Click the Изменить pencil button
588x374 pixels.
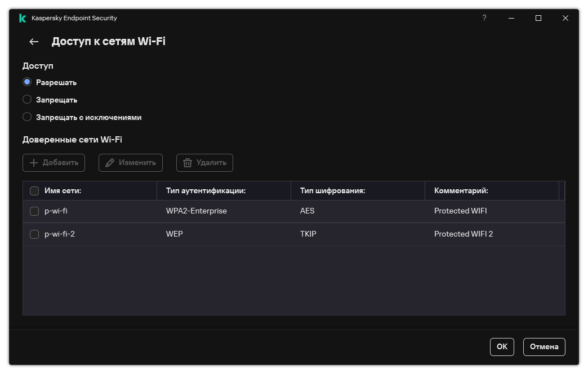[x=131, y=163]
